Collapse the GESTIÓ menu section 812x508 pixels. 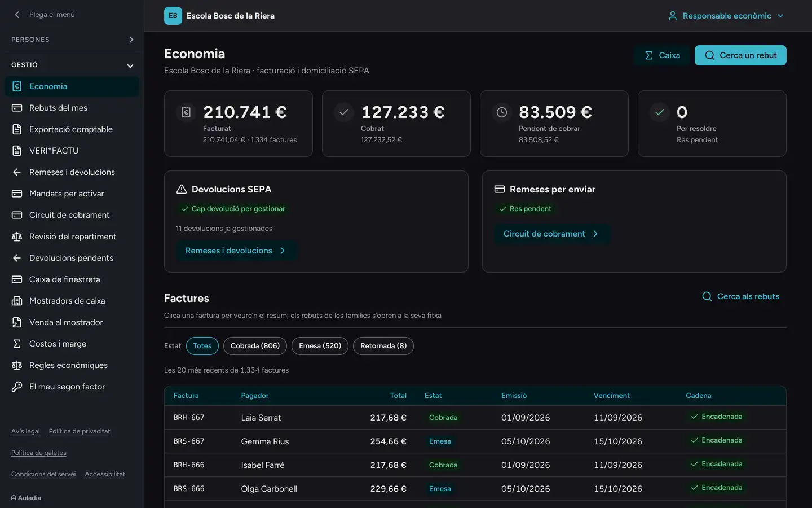72,65
